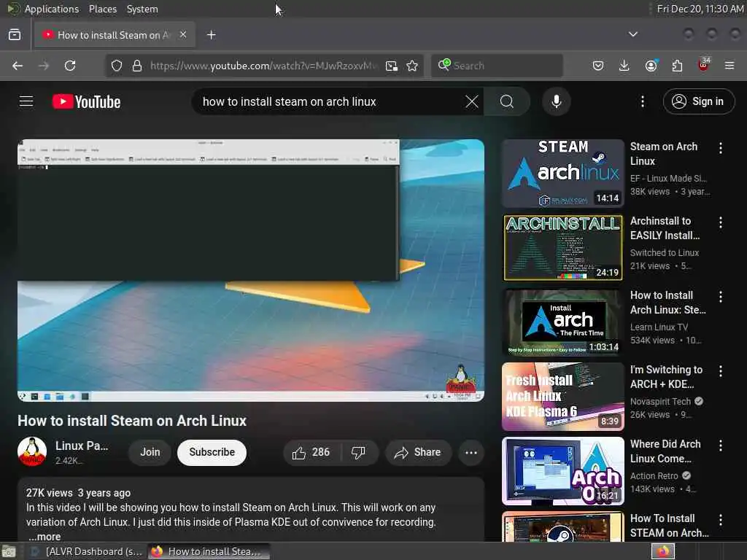Viewport: 747px width, 560px height.
Task: Click the clock Fri Dec 20 11:30 AM
Action: (700, 9)
